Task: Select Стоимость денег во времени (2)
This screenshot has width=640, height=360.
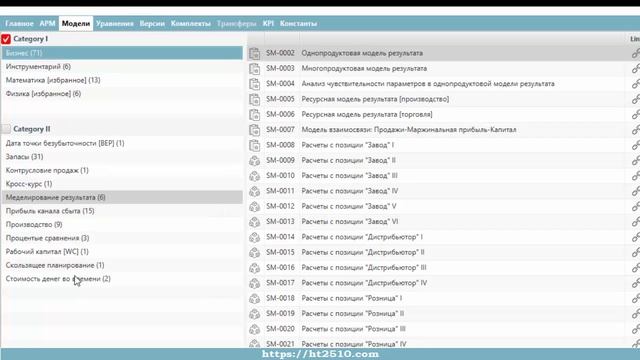Action: (x=122, y=279)
